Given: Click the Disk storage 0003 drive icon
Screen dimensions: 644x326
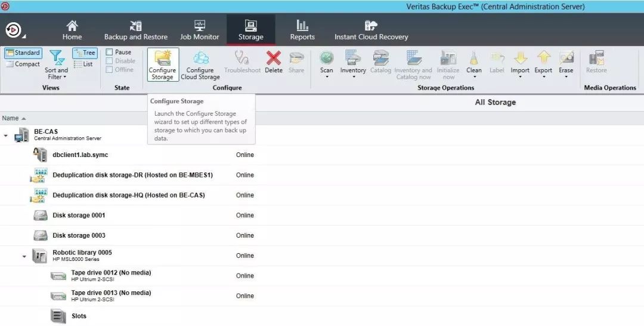Looking at the screenshot, I should pos(41,235).
